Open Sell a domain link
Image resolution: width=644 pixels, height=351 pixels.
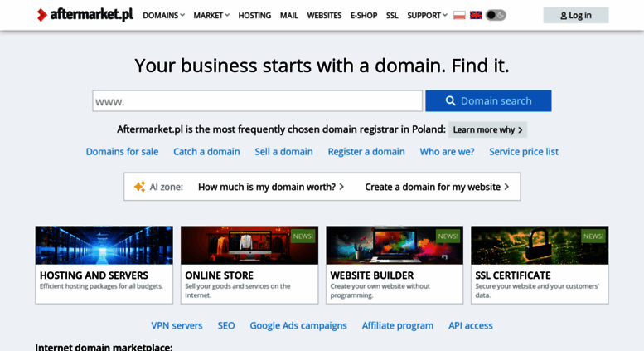click(x=283, y=152)
